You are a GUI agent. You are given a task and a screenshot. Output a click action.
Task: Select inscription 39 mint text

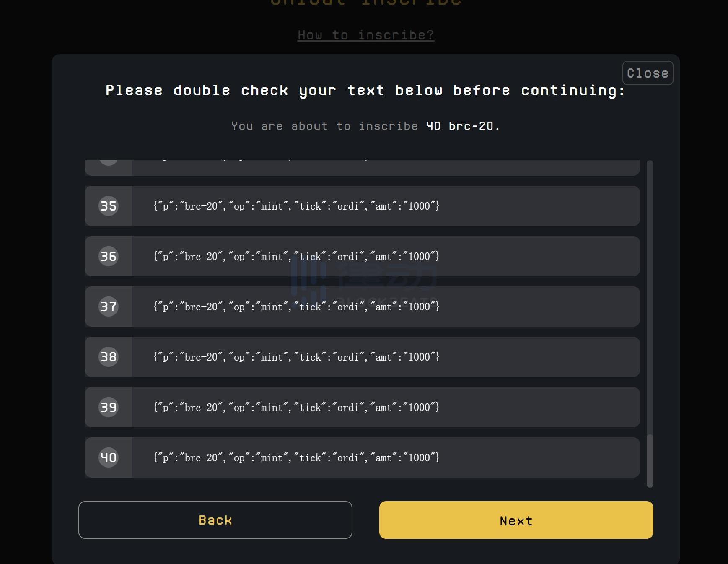pyautogui.click(x=296, y=407)
